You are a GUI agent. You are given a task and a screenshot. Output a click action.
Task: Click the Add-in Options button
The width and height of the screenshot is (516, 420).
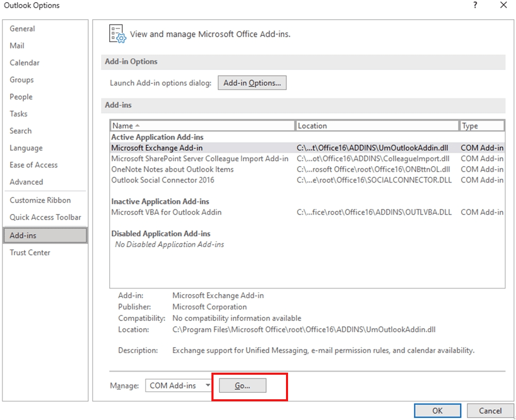(252, 83)
